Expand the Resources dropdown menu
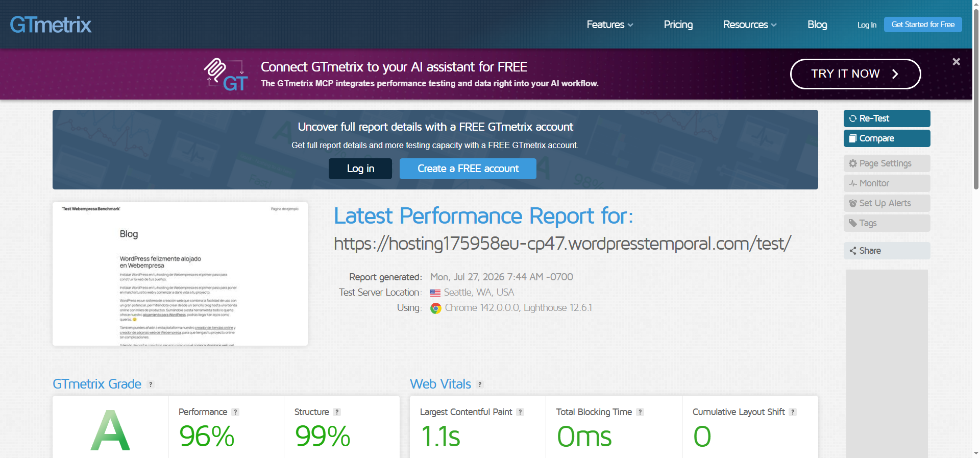Image resolution: width=980 pixels, height=458 pixels. [750, 25]
